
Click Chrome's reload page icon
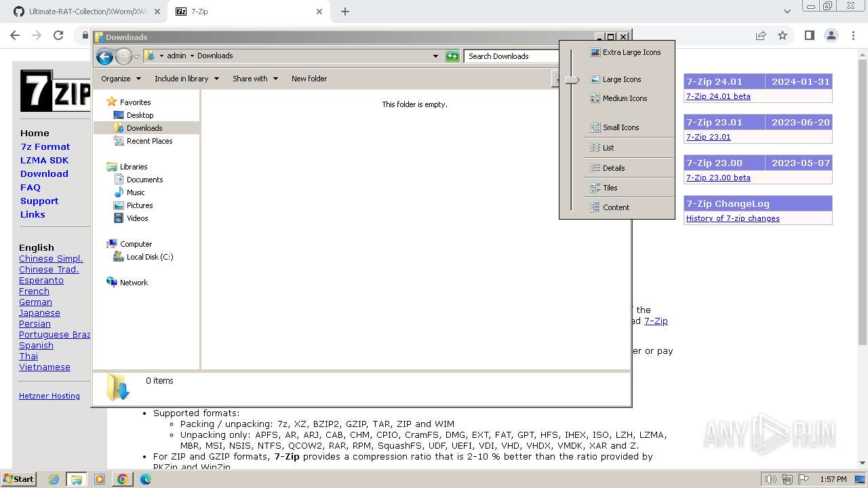(58, 35)
